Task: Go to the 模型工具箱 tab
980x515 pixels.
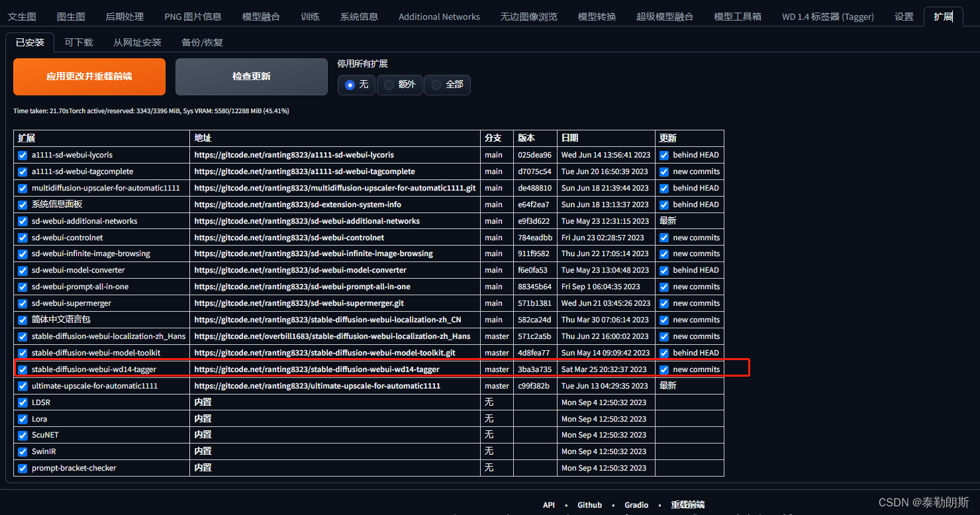Action: pos(738,17)
